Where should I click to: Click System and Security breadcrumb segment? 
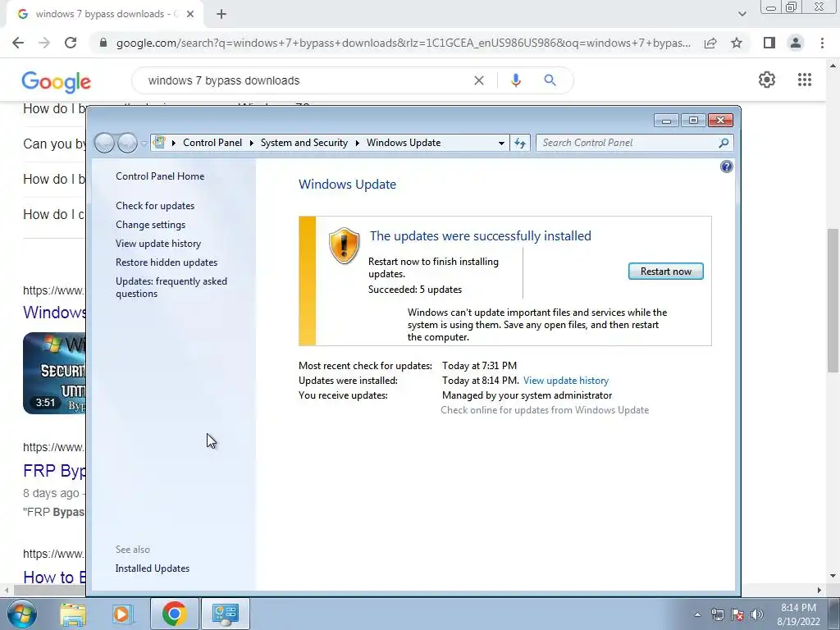304,143
